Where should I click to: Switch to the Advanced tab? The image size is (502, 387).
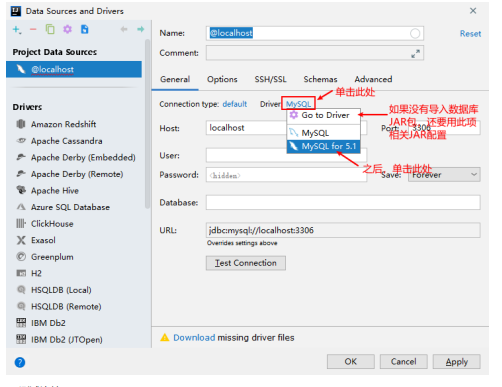click(373, 79)
